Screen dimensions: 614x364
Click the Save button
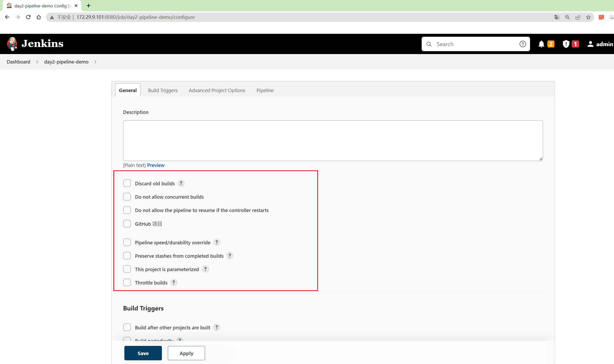pos(143,353)
